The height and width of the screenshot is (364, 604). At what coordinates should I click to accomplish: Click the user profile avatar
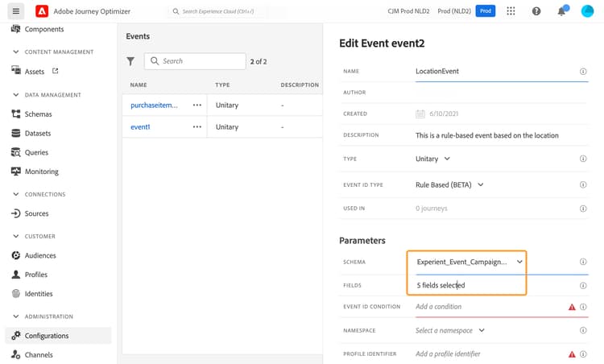pyautogui.click(x=587, y=11)
